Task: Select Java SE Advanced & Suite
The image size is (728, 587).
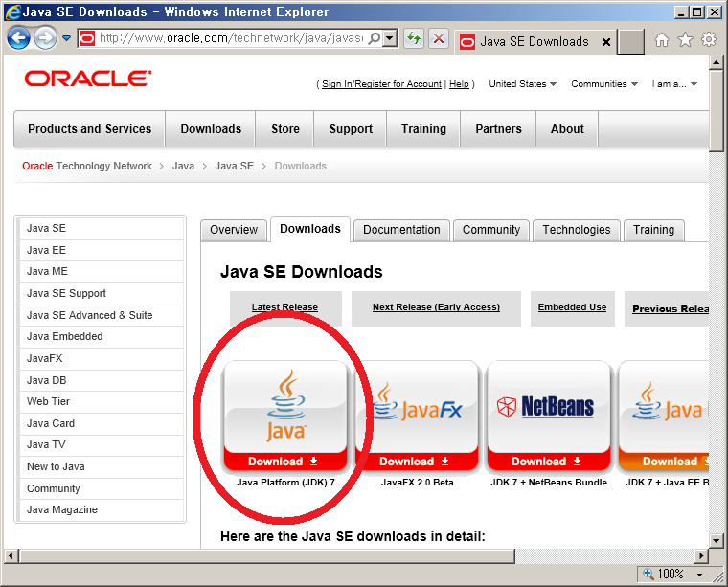Action: click(102, 315)
